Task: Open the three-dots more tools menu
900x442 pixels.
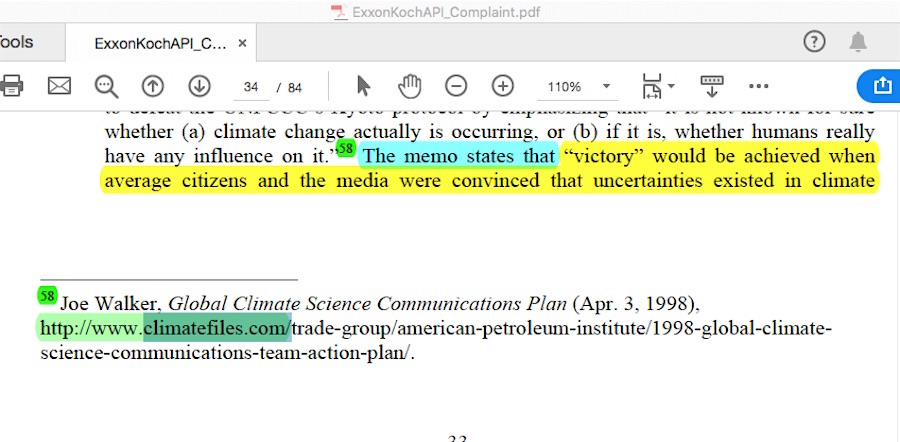Action: tap(759, 86)
